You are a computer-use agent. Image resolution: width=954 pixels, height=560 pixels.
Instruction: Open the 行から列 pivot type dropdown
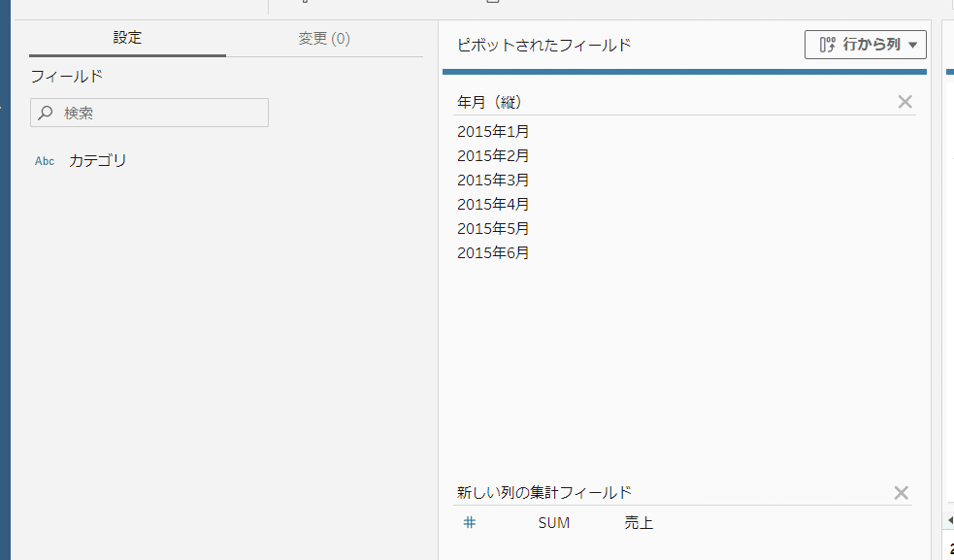865,45
